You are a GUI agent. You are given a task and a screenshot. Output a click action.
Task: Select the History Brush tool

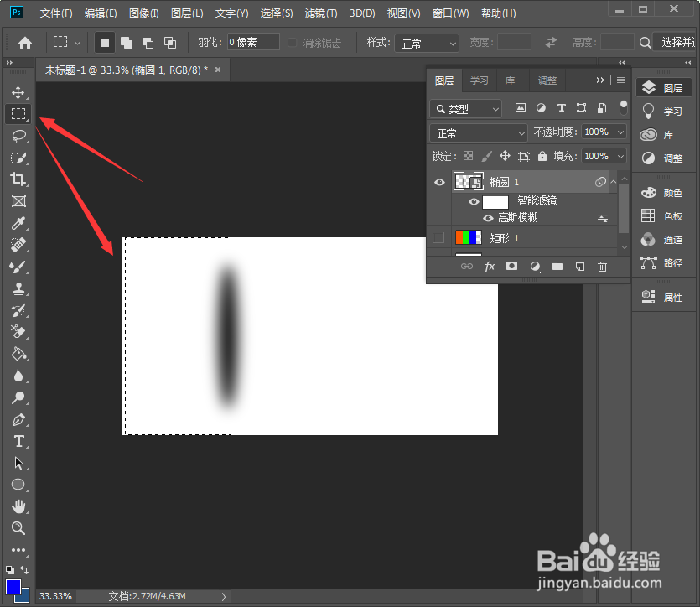tap(18, 311)
